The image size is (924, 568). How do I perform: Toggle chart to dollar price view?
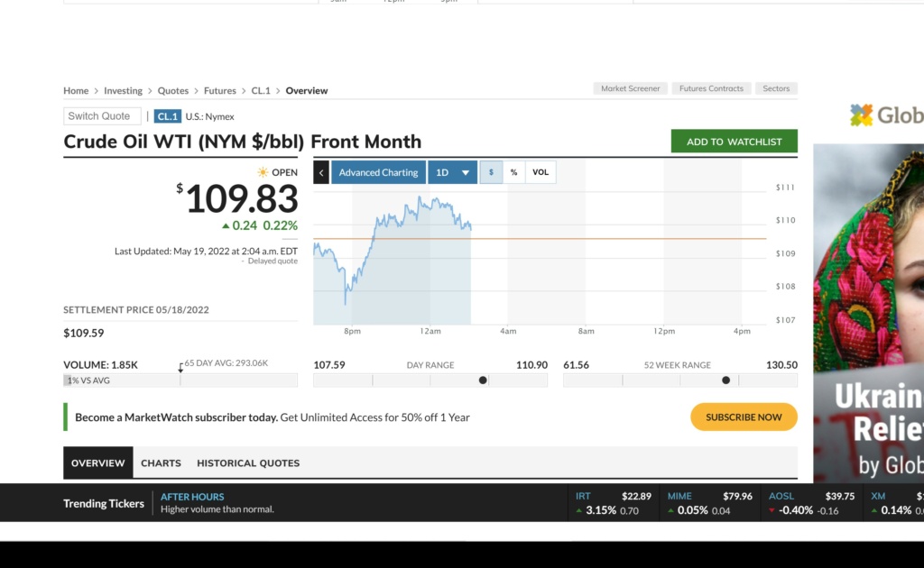pyautogui.click(x=491, y=172)
